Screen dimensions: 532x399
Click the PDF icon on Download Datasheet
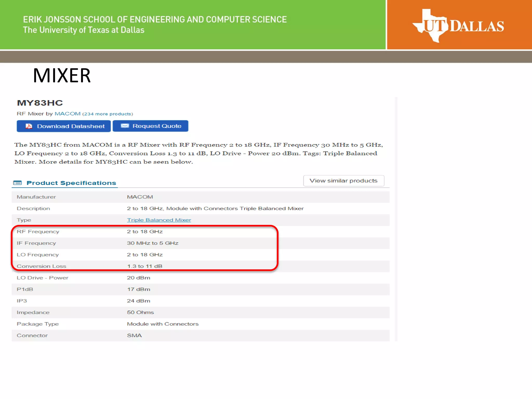click(x=29, y=126)
